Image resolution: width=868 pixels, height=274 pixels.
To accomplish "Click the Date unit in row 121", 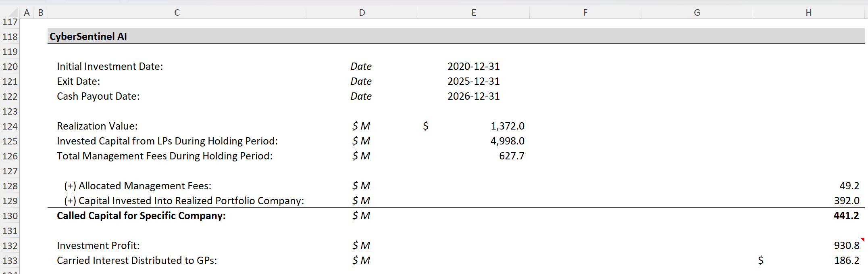I will tap(361, 81).
